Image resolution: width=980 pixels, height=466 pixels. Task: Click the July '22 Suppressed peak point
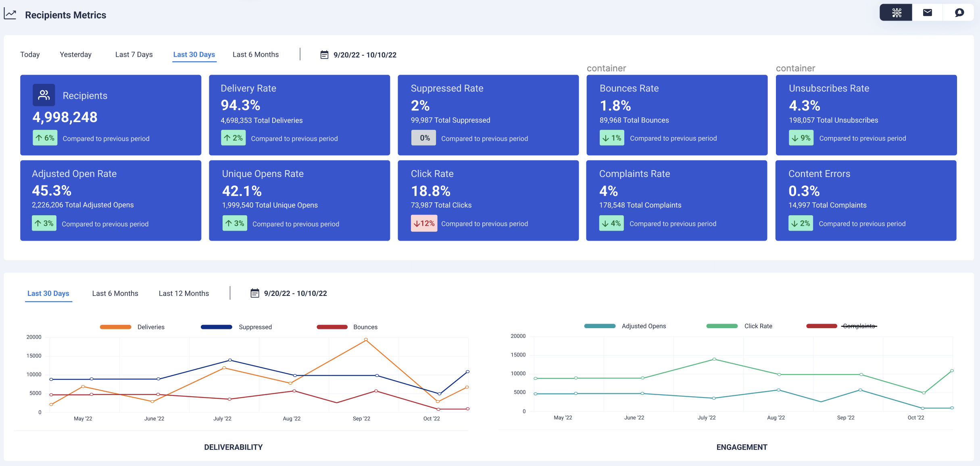230,360
